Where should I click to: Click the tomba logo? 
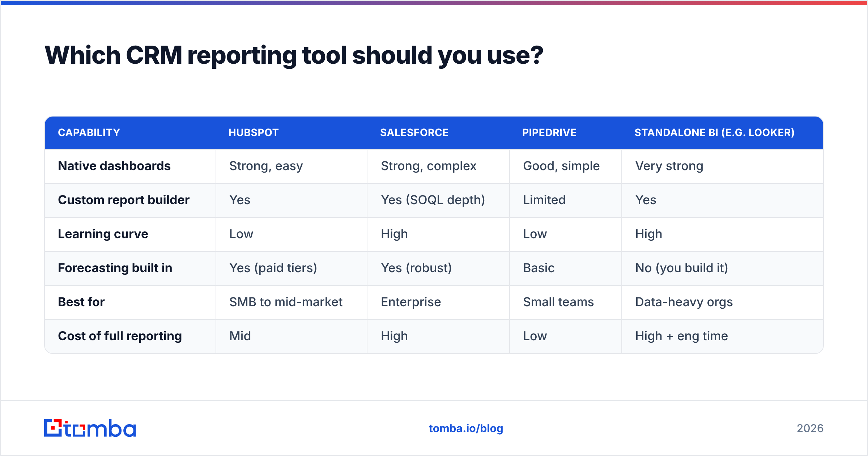click(x=90, y=428)
